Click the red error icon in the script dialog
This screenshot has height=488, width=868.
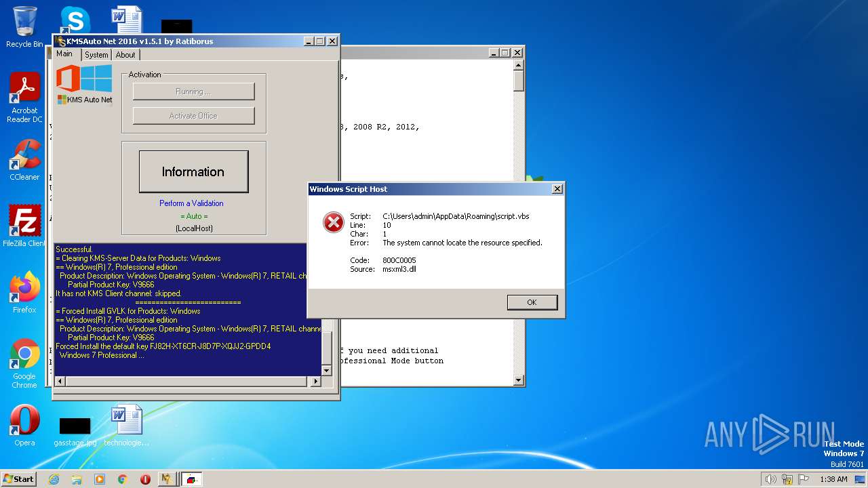click(333, 222)
